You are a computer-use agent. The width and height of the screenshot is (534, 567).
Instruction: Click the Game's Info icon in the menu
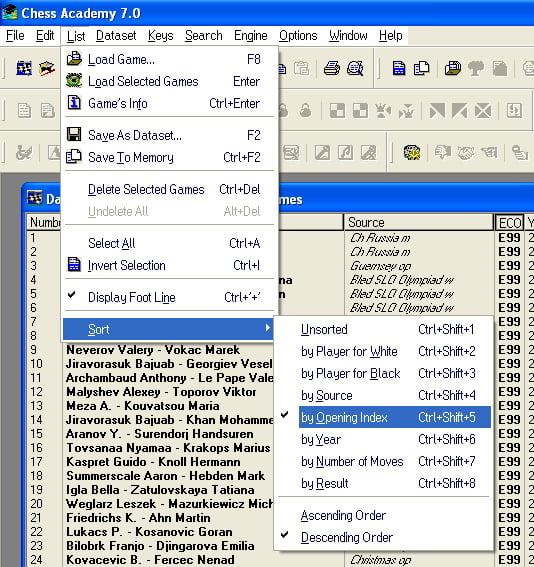click(74, 103)
